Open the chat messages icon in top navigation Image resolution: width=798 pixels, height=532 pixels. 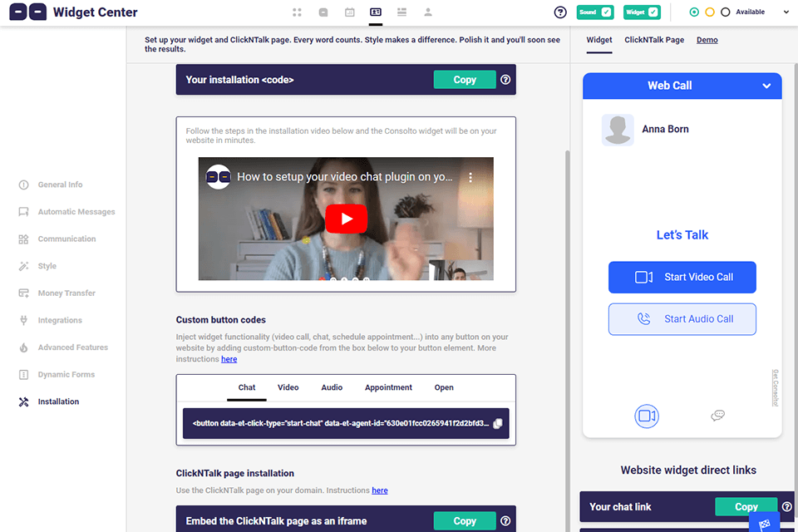(x=323, y=12)
